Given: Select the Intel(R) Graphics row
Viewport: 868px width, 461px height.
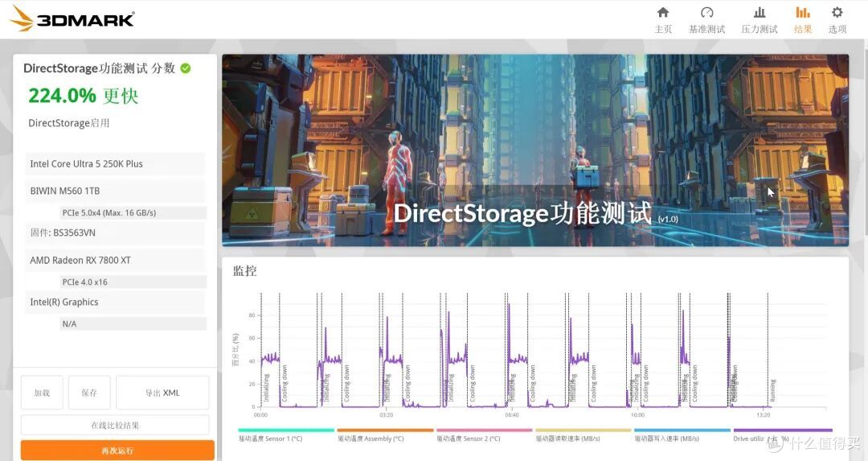Looking at the screenshot, I should (115, 302).
